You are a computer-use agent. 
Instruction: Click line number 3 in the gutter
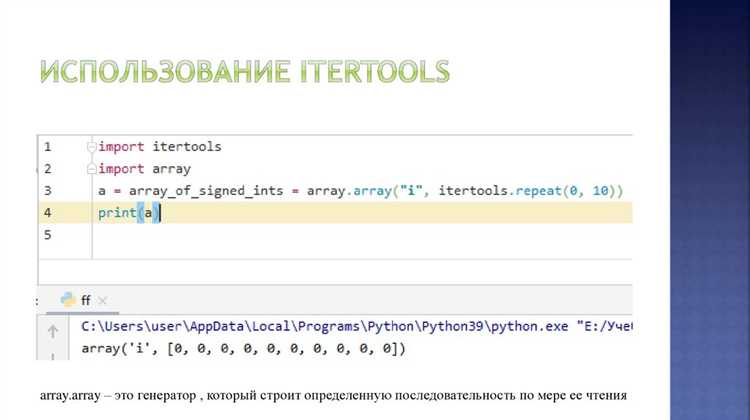pos(48,191)
